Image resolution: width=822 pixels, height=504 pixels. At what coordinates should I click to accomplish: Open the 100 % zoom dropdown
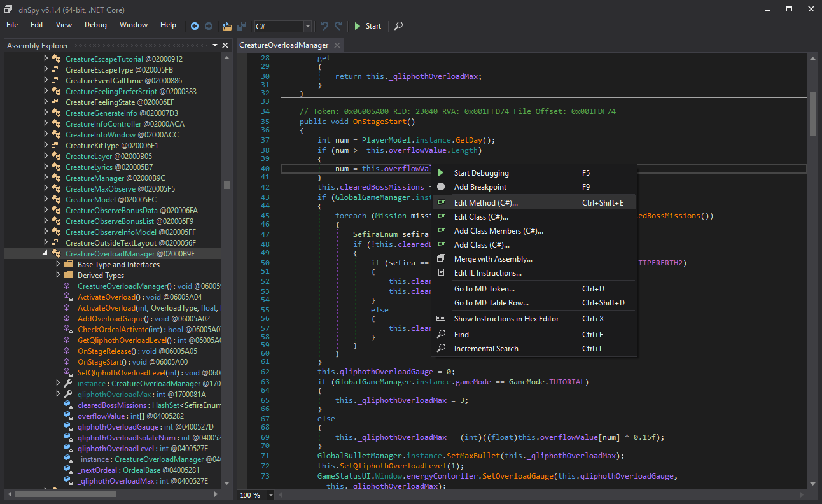271,495
